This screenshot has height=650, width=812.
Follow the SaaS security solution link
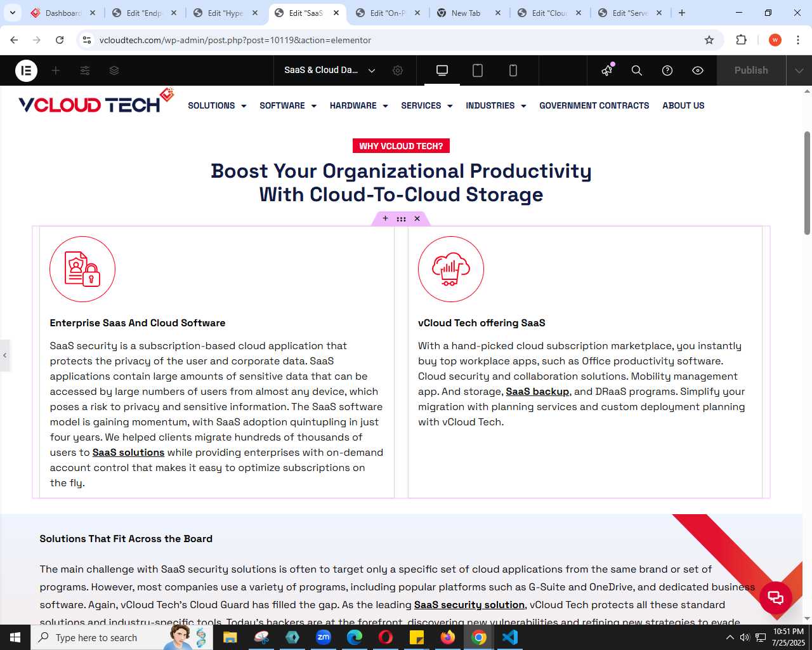point(469,605)
